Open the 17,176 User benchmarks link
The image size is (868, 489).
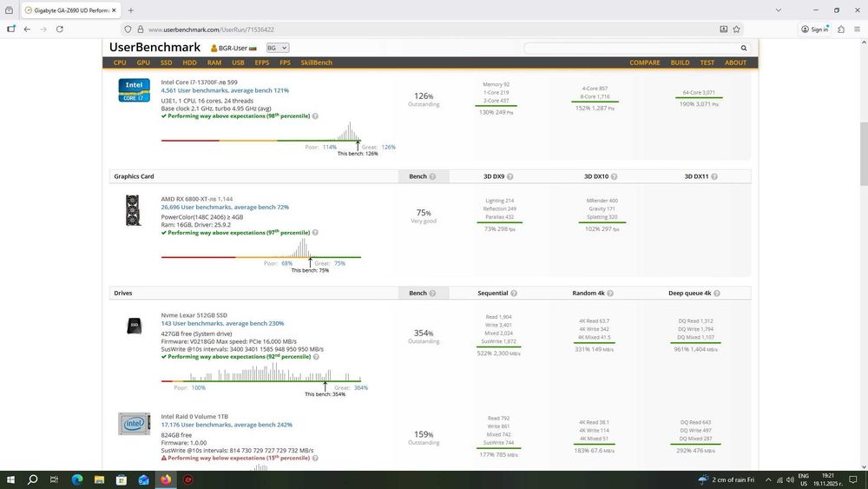[x=227, y=425]
